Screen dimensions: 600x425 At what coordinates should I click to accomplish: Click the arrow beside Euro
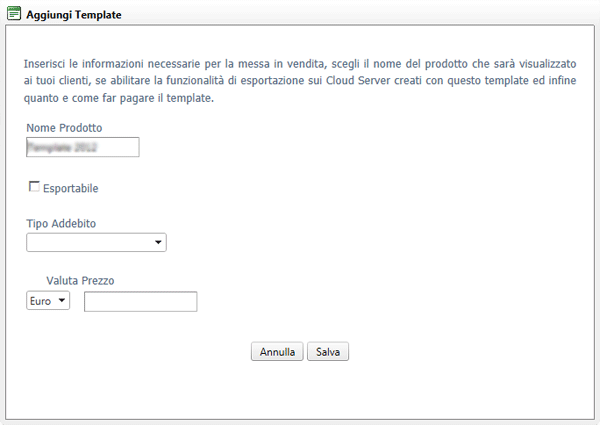pyautogui.click(x=62, y=300)
